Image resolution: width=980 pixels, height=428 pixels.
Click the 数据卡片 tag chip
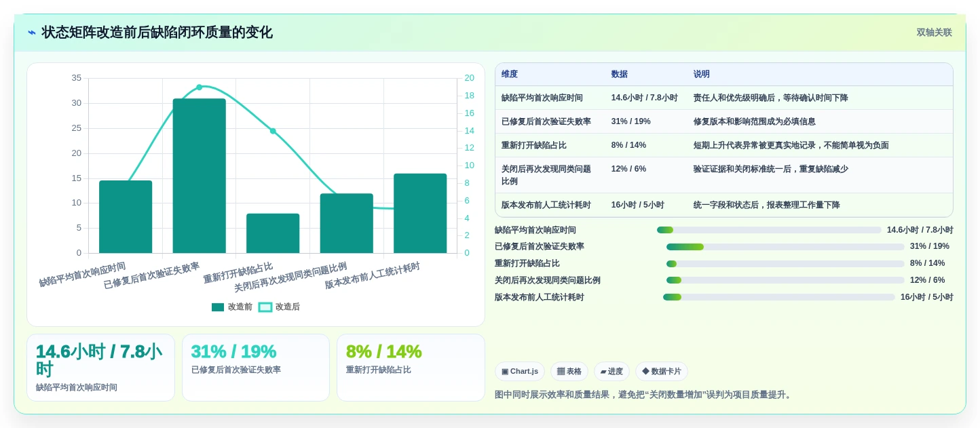[662, 372]
